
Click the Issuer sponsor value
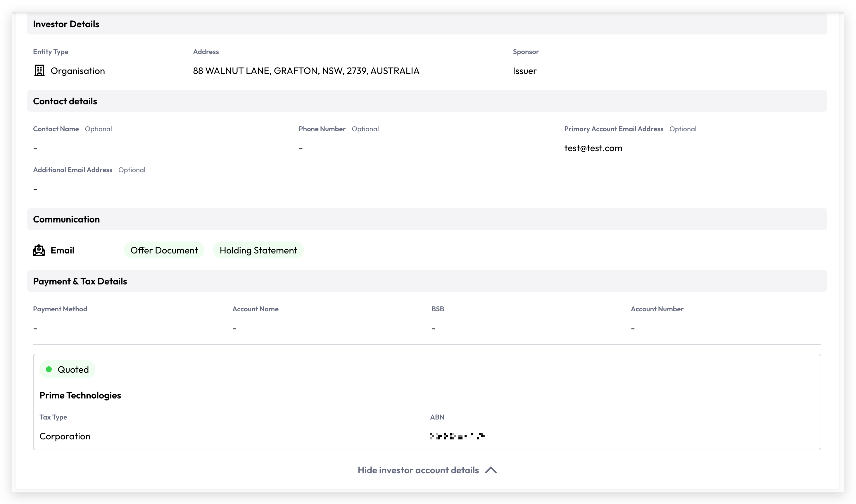(x=525, y=71)
